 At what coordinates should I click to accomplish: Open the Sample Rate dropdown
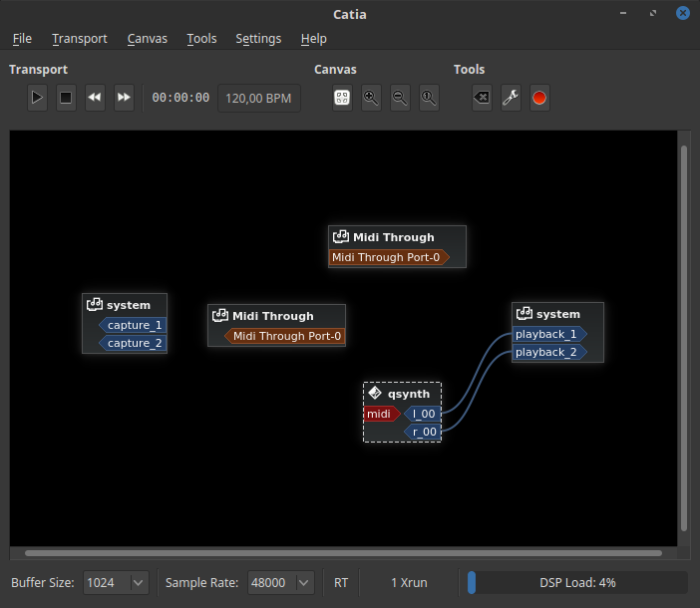[281, 582]
